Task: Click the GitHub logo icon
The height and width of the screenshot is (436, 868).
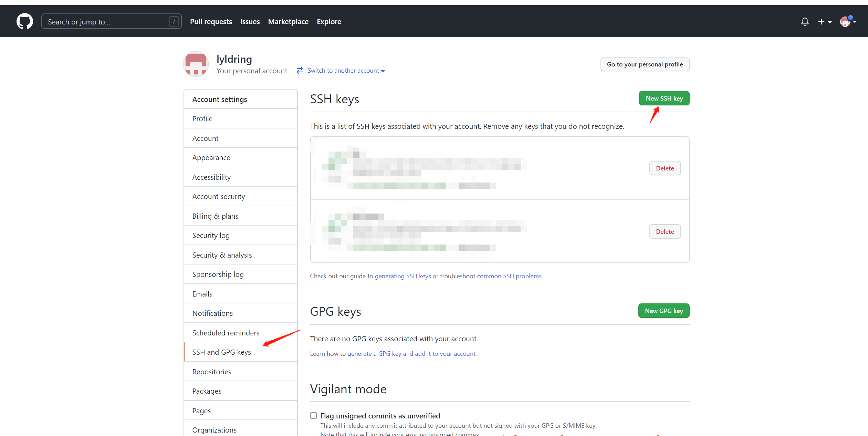Action: coord(24,21)
